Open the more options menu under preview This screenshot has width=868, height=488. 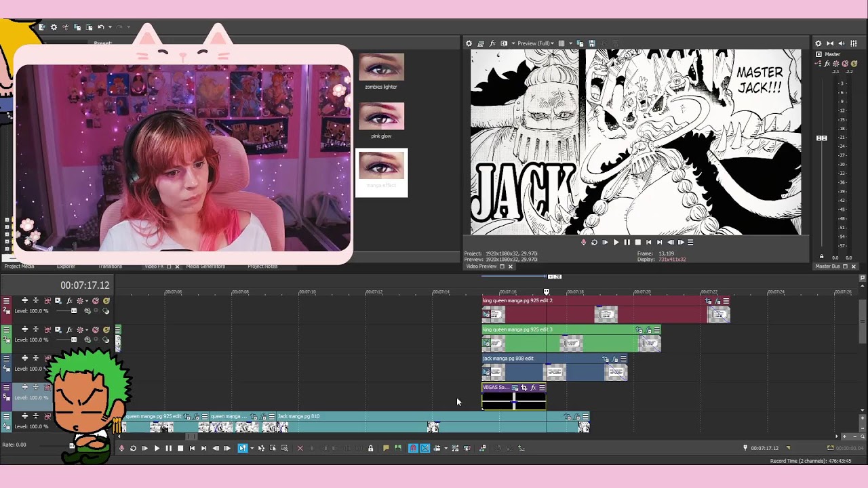690,242
